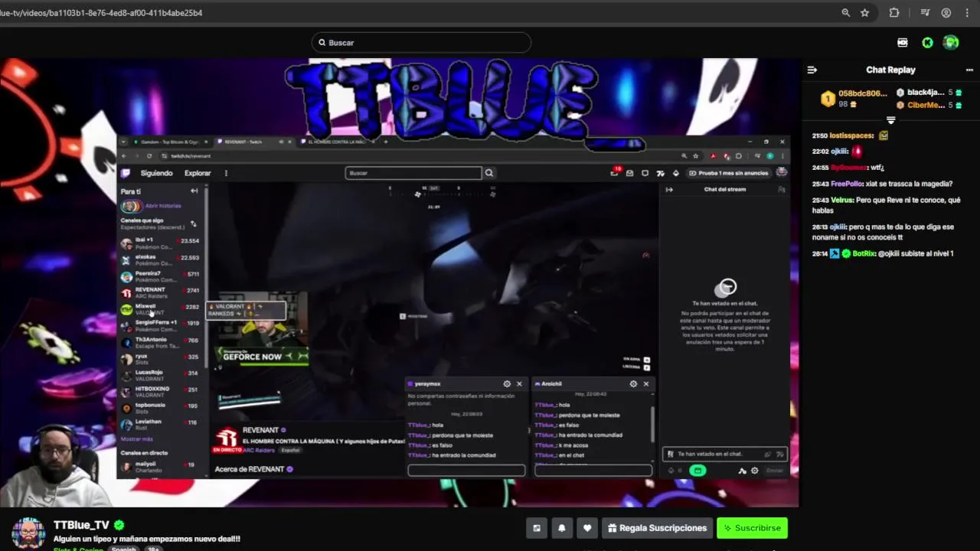Collapse chat using arrow beside Chat Replay

(x=812, y=70)
